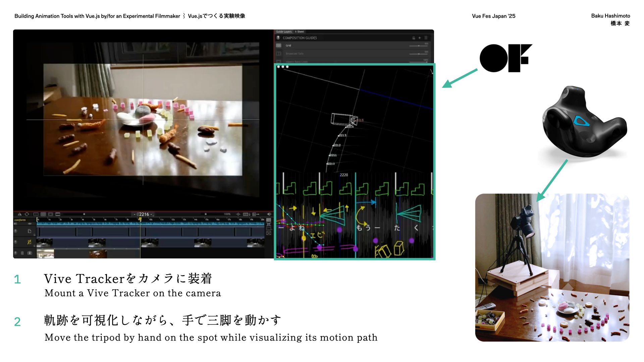
Task: Click the yellow playhead marker on timeline ruler
Action: (x=140, y=220)
